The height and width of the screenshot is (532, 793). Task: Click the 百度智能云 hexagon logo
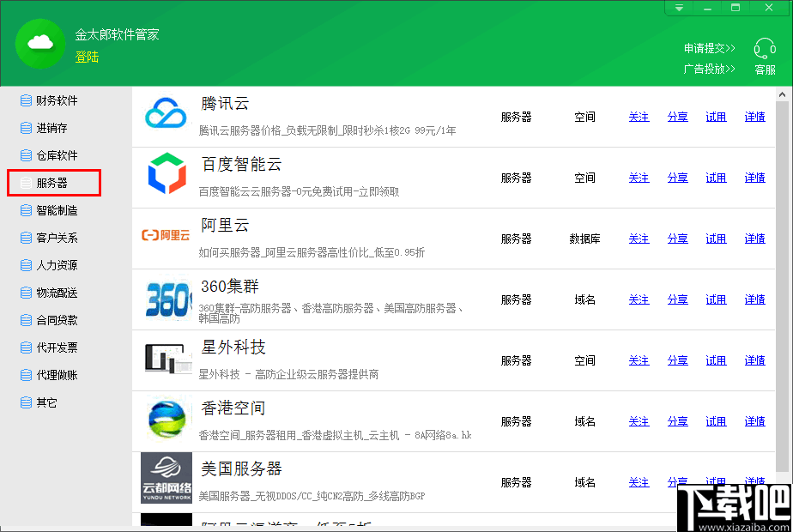[166, 173]
